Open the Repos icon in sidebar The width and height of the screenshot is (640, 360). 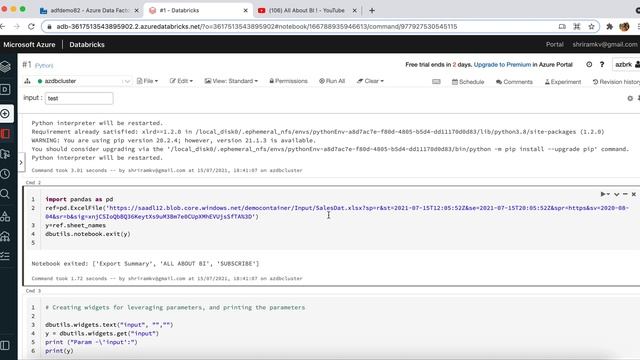tap(5, 154)
